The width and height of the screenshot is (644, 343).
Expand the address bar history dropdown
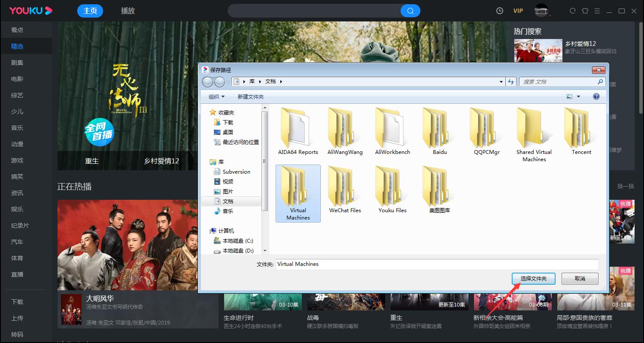[501, 81]
